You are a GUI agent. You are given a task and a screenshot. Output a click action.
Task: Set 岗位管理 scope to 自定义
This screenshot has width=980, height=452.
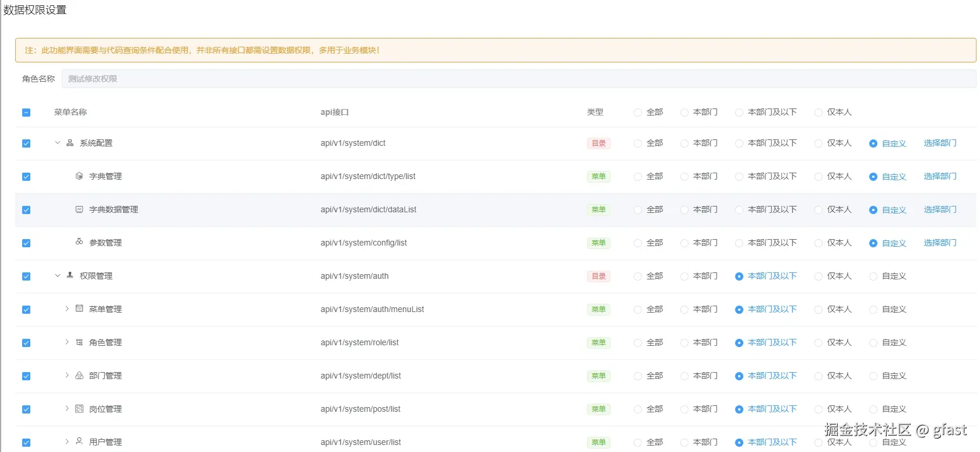pos(873,409)
